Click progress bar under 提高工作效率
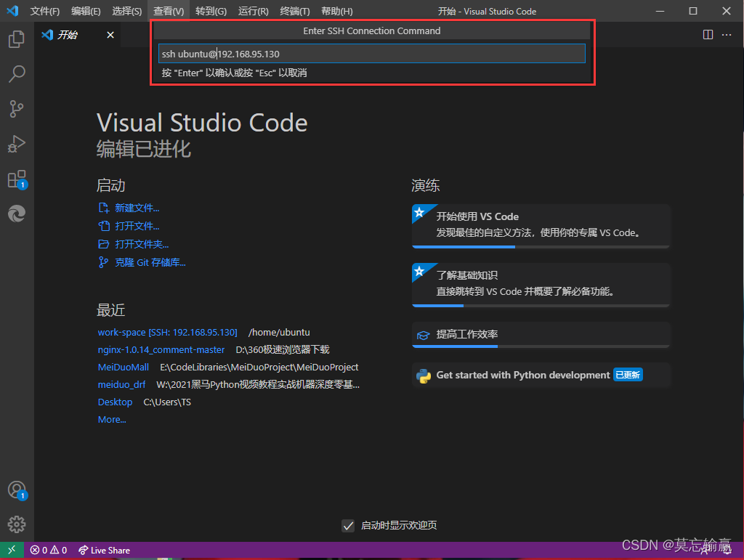 [541, 346]
